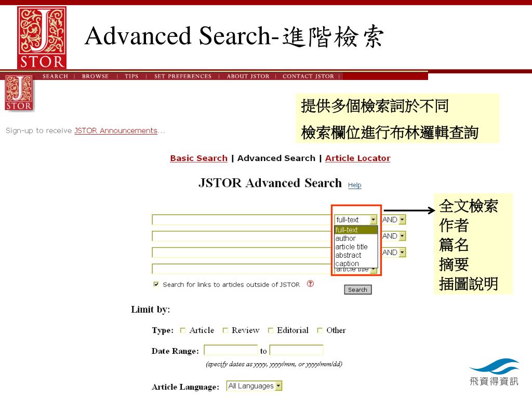Open the Help link beside JSTOR Advanced Search
The width and height of the screenshot is (532, 399).
(354, 185)
